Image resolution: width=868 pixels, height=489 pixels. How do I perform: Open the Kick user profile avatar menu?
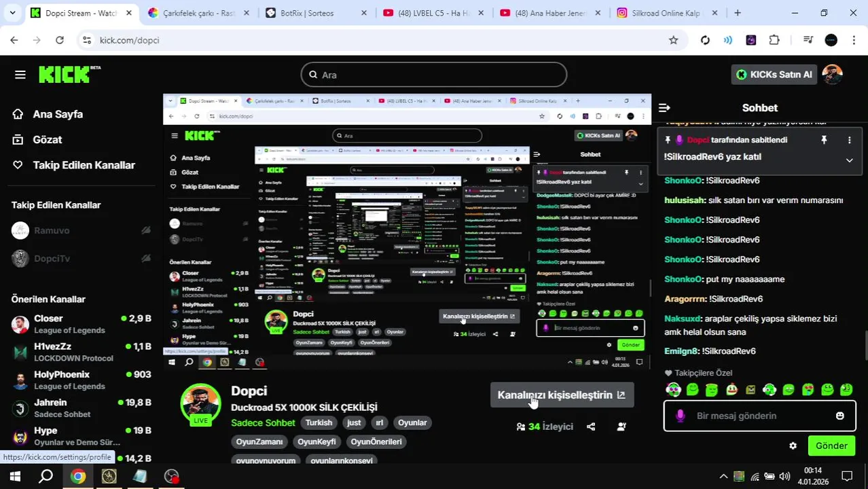coord(832,75)
